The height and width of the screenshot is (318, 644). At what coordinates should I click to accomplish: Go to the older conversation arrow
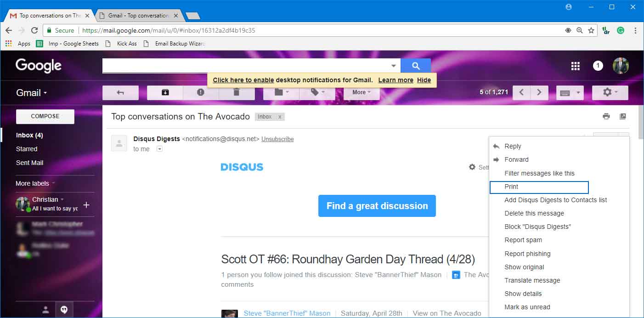(x=539, y=92)
